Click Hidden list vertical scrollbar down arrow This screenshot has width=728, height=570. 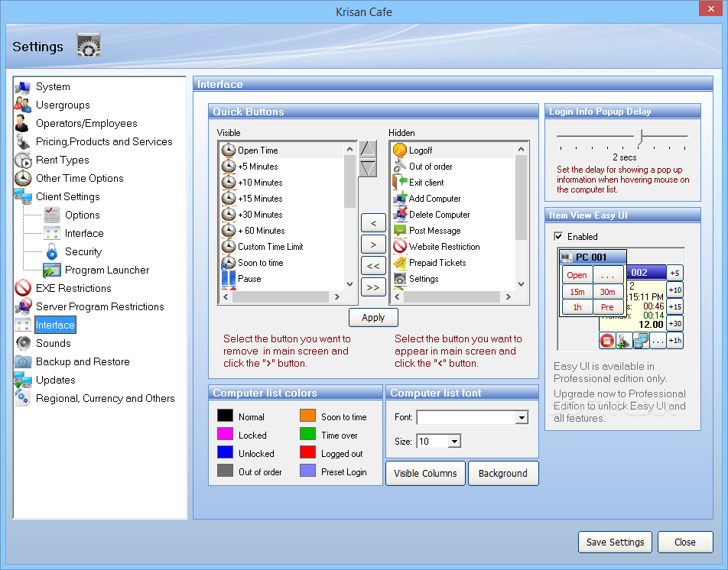tap(521, 283)
